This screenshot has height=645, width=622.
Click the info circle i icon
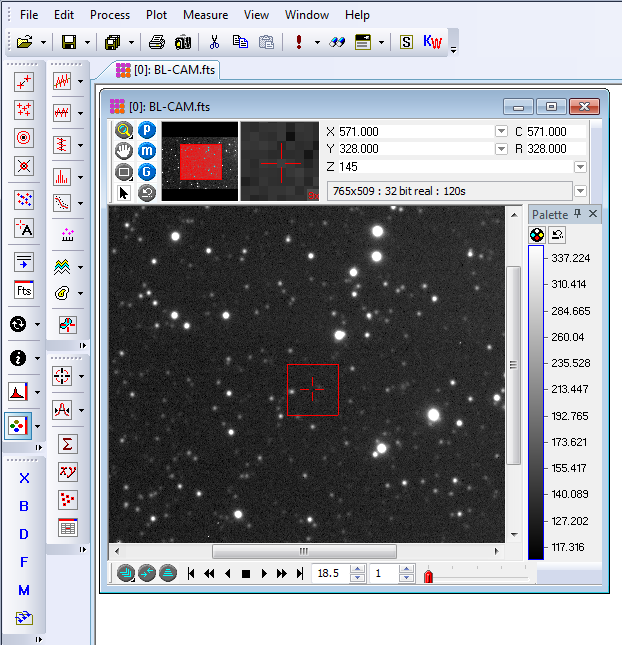18,358
